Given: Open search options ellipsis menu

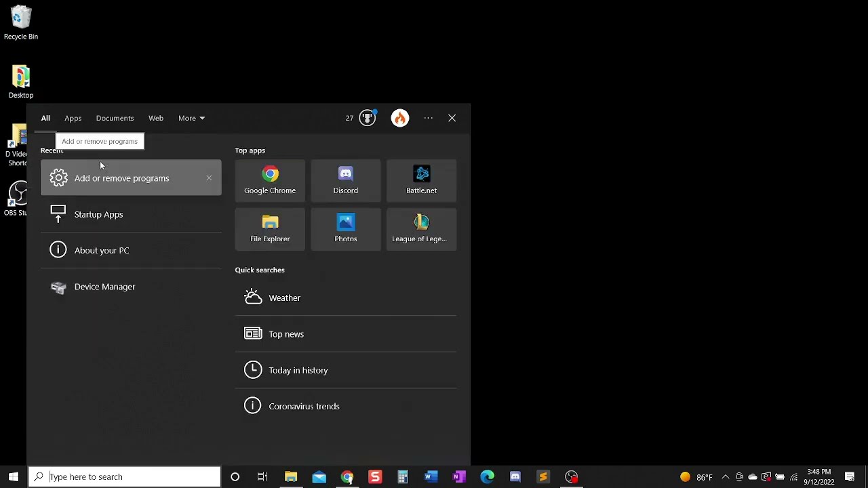Looking at the screenshot, I should pyautogui.click(x=429, y=118).
